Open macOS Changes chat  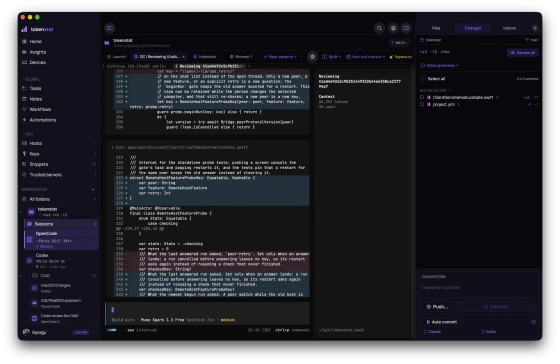point(55,288)
